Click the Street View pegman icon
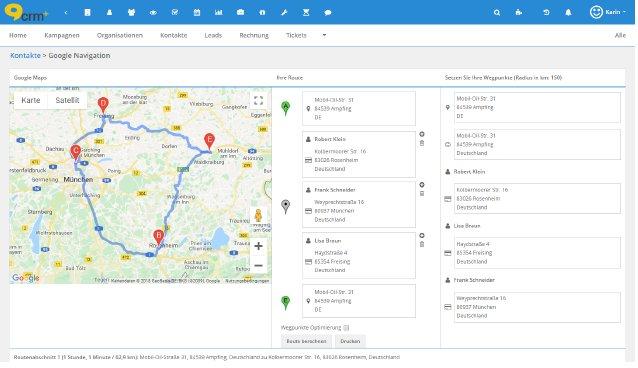 258,215
